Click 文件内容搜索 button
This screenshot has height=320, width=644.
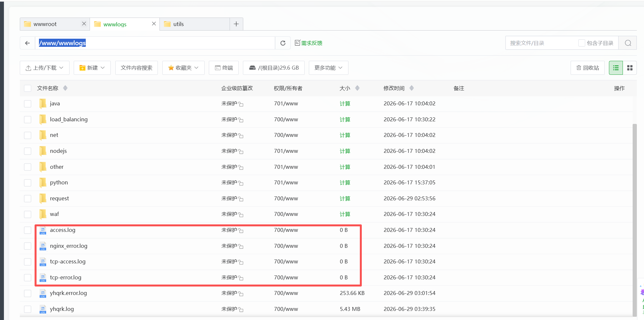(136, 68)
